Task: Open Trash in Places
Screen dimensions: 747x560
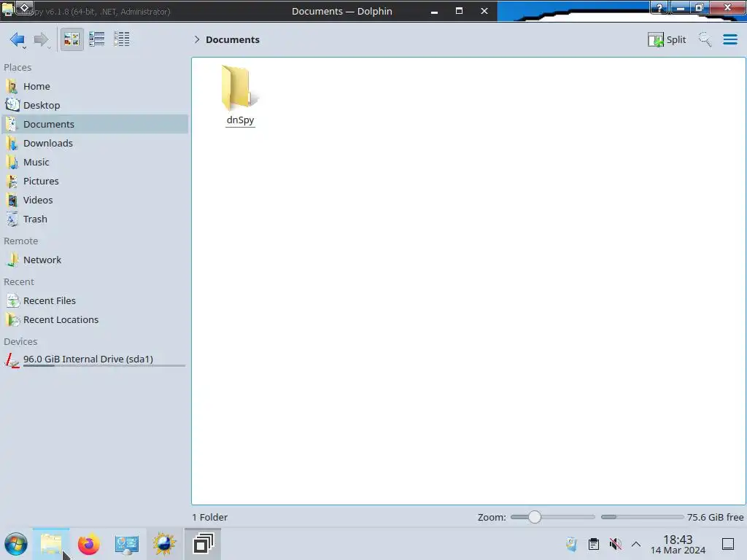Action: (94, 219)
